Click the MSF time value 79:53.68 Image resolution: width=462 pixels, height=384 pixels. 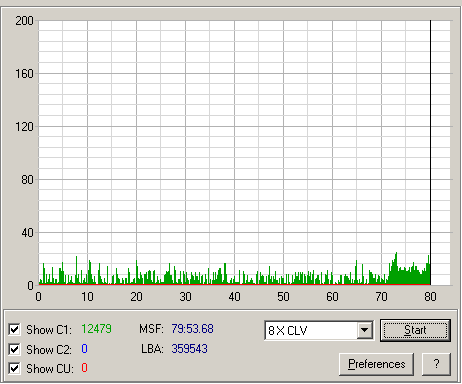pyautogui.click(x=192, y=329)
